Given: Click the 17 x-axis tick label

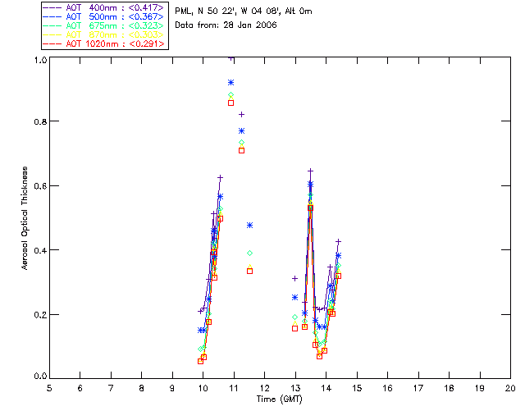Looking at the screenshot, I should [418, 388].
